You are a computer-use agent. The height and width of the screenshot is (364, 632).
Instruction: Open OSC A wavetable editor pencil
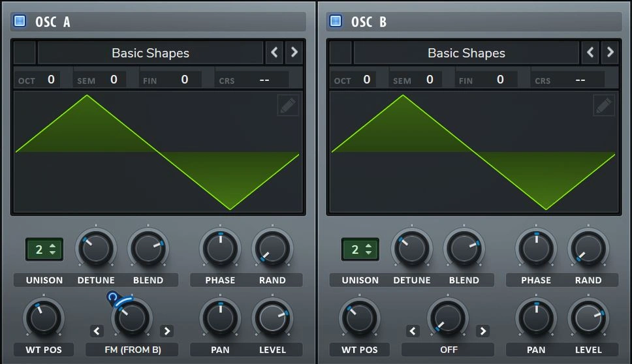coord(288,106)
